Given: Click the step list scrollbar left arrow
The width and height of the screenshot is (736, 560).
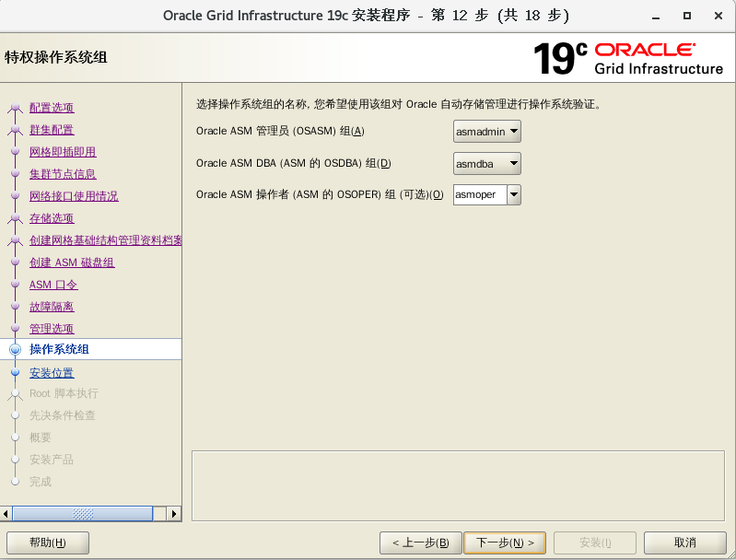Looking at the screenshot, I should tap(6, 514).
